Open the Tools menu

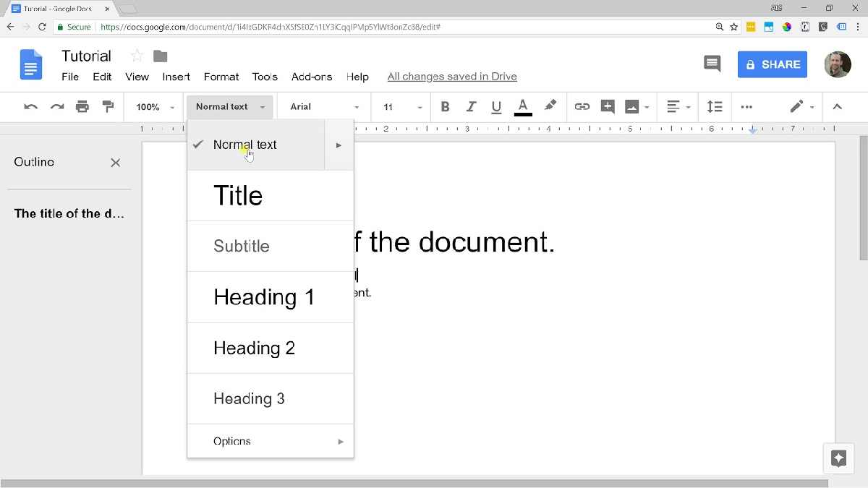265,77
